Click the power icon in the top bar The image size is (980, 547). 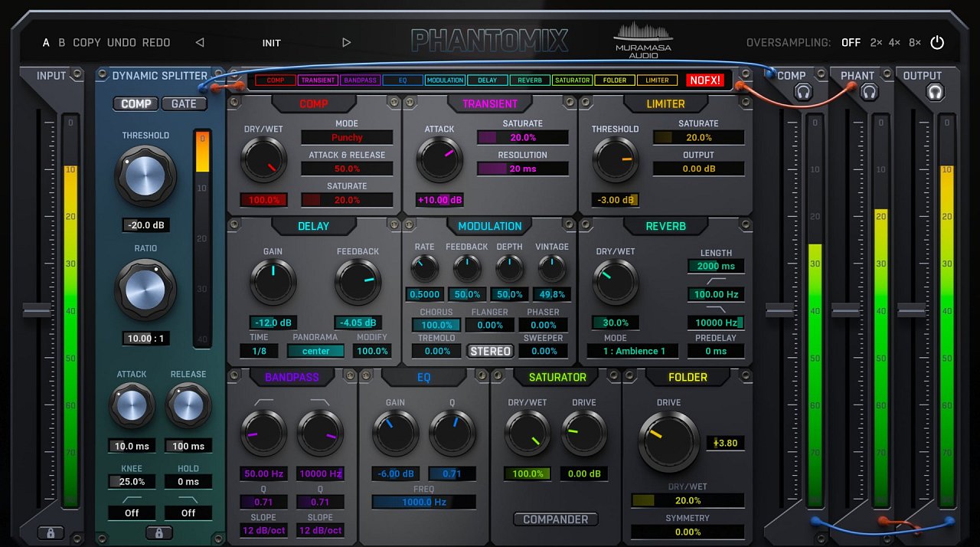[937, 43]
